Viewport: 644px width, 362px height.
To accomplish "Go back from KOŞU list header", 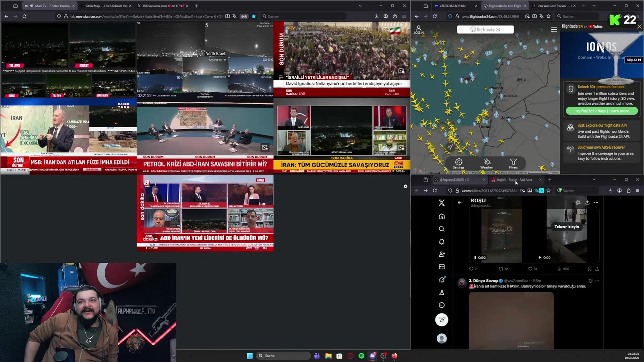I will 459,202.
